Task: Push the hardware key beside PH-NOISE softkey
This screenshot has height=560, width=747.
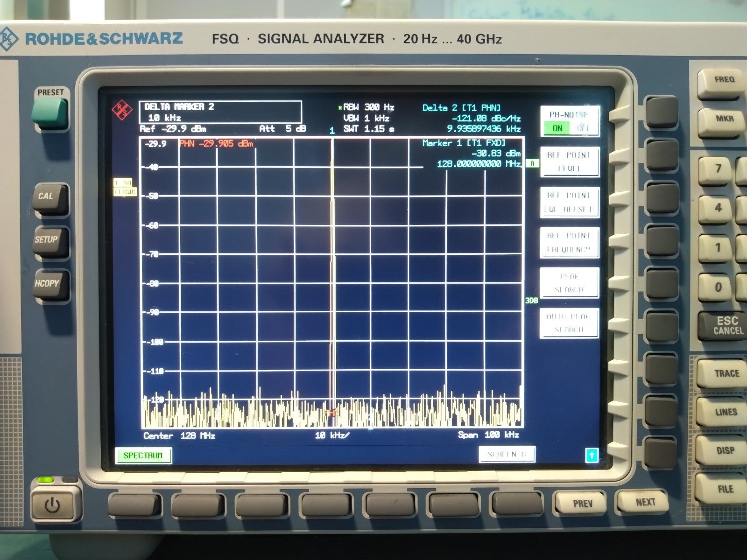Action: coord(662,112)
